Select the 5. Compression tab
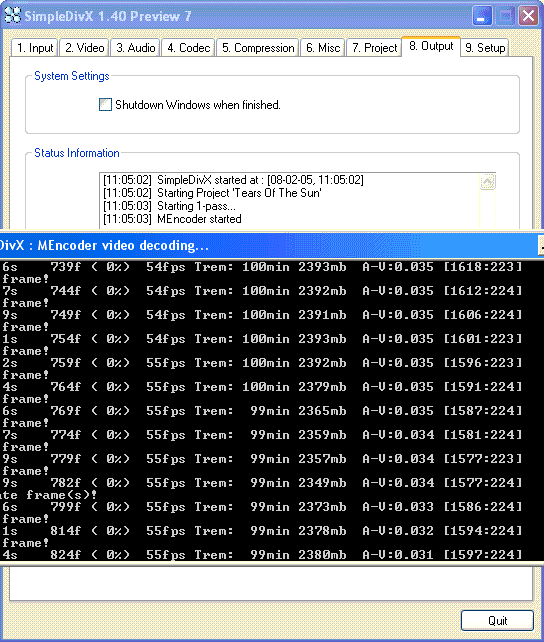 [x=257, y=48]
